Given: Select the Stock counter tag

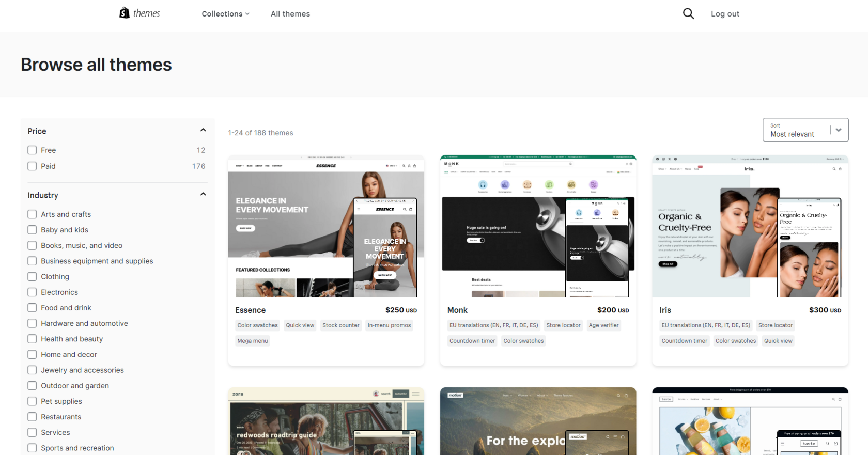Looking at the screenshot, I should click(341, 325).
